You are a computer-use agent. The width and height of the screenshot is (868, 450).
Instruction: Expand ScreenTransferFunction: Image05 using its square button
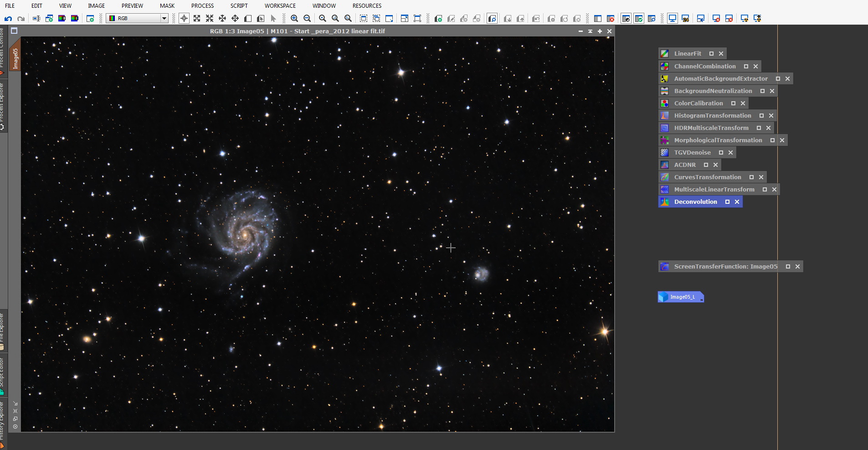click(788, 266)
